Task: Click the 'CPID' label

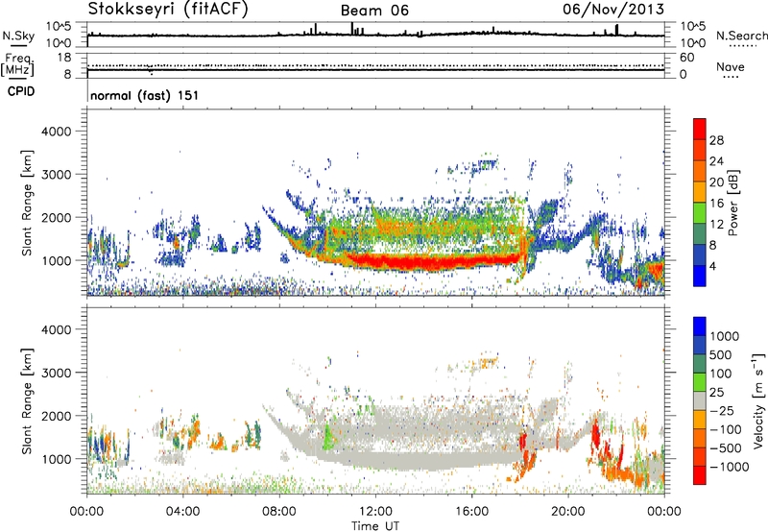Action: 21,91
